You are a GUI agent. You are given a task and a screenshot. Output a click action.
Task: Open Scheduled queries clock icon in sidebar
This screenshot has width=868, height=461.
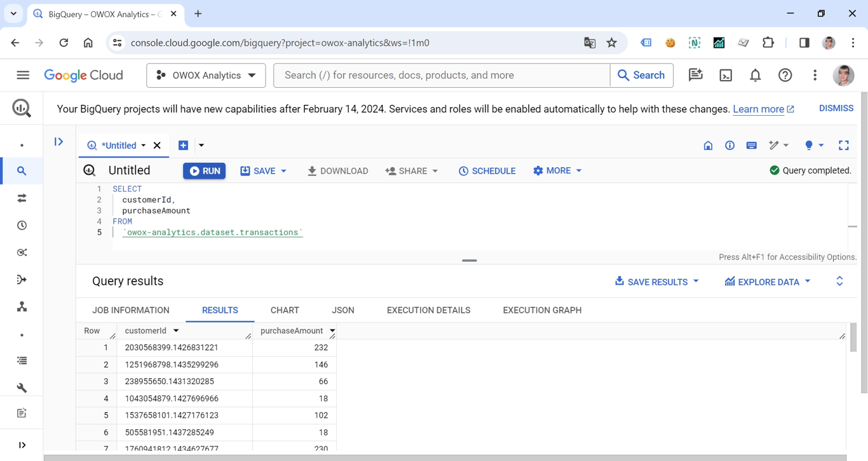pos(22,226)
